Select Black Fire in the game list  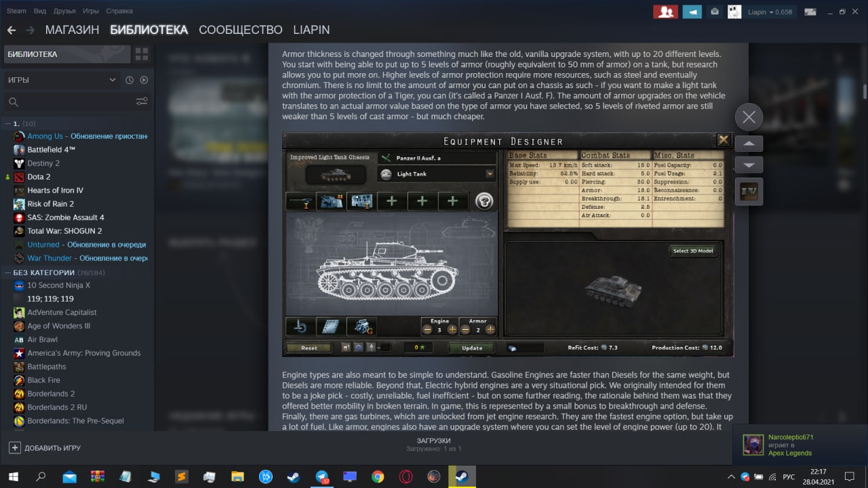[x=80, y=380]
